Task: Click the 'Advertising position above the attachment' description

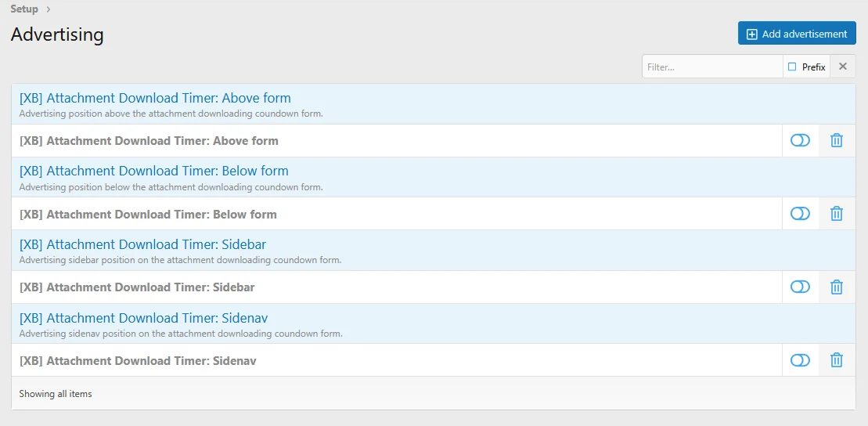Action: click(171, 114)
